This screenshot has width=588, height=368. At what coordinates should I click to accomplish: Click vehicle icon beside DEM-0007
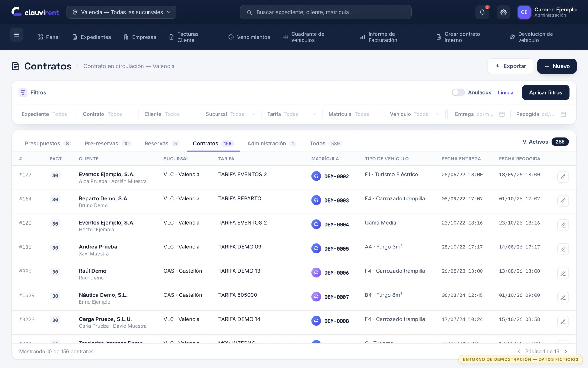[316, 297]
